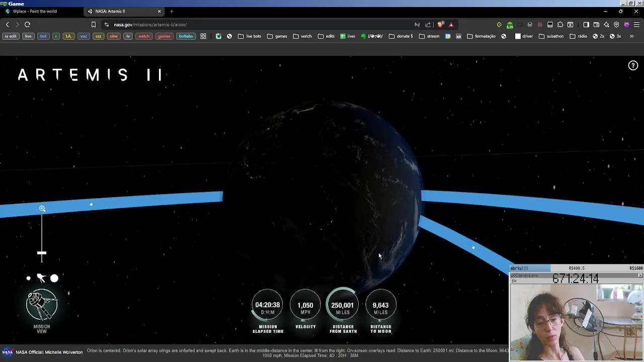Select the large Earth focus circle
Image resolution: width=644 pixels, height=362 pixels.
point(54,278)
